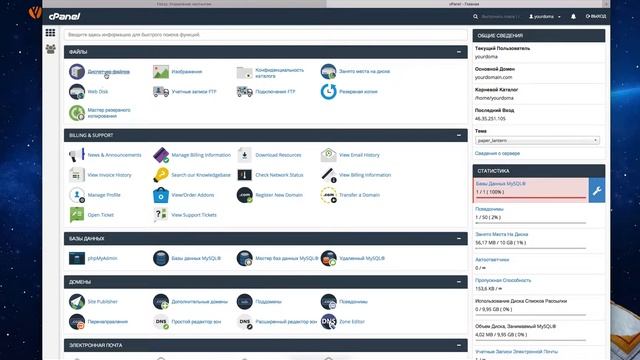Open the Web Disk icon

tap(77, 91)
